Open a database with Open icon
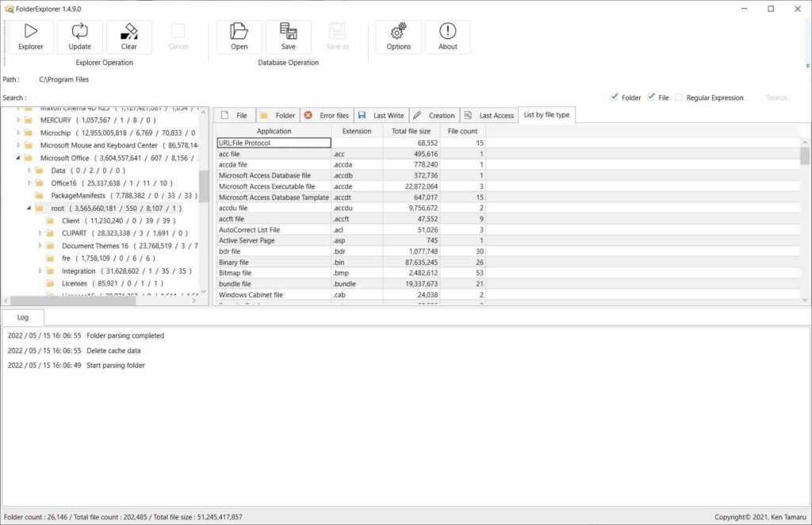The image size is (812, 525). pos(239,32)
